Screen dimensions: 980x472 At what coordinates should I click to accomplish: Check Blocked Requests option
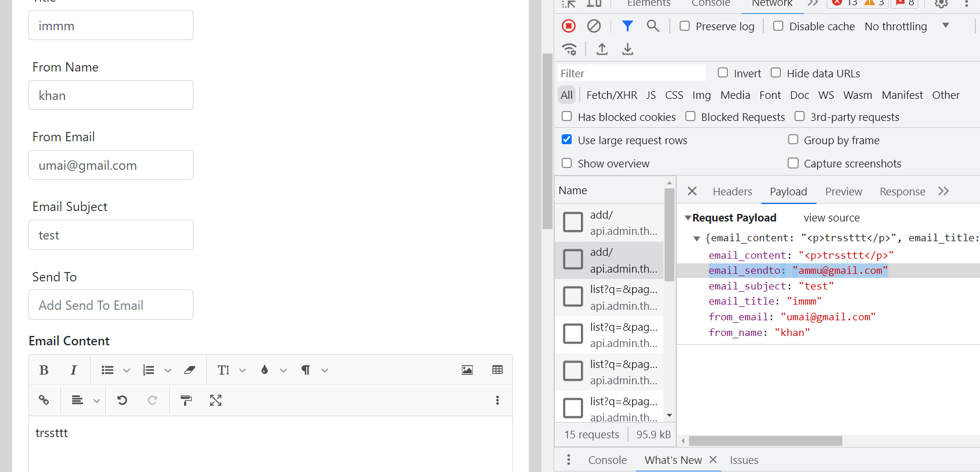[690, 116]
